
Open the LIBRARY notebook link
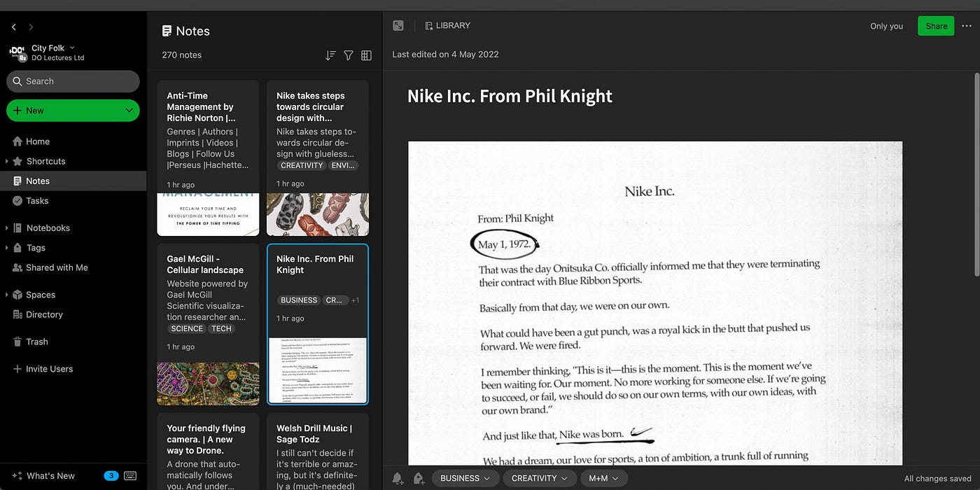(448, 26)
